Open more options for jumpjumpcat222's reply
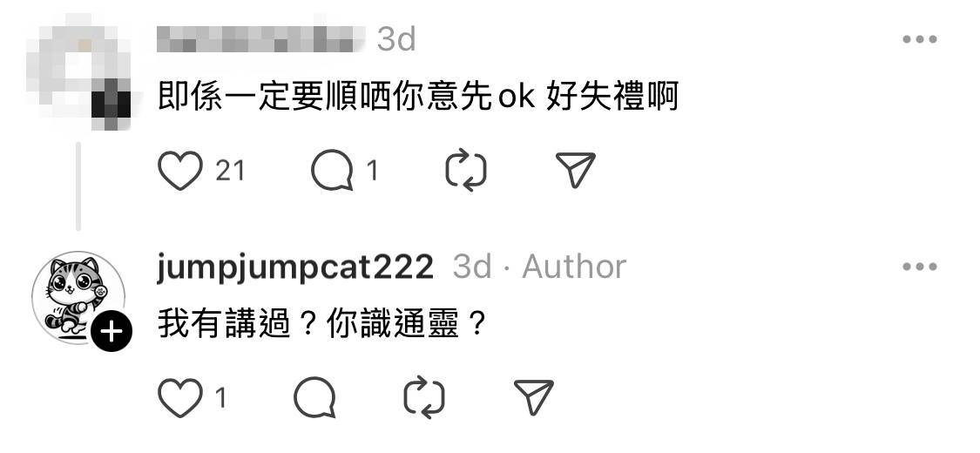The image size is (980, 453). [919, 267]
